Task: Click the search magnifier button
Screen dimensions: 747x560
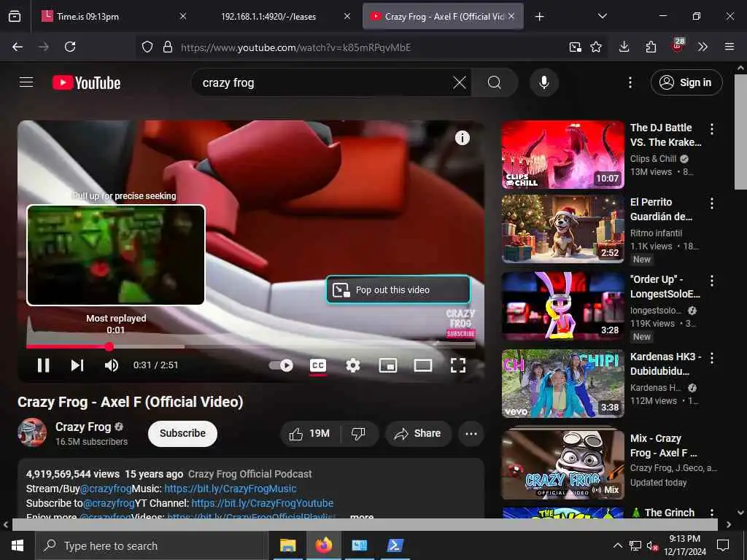Action: (x=494, y=82)
